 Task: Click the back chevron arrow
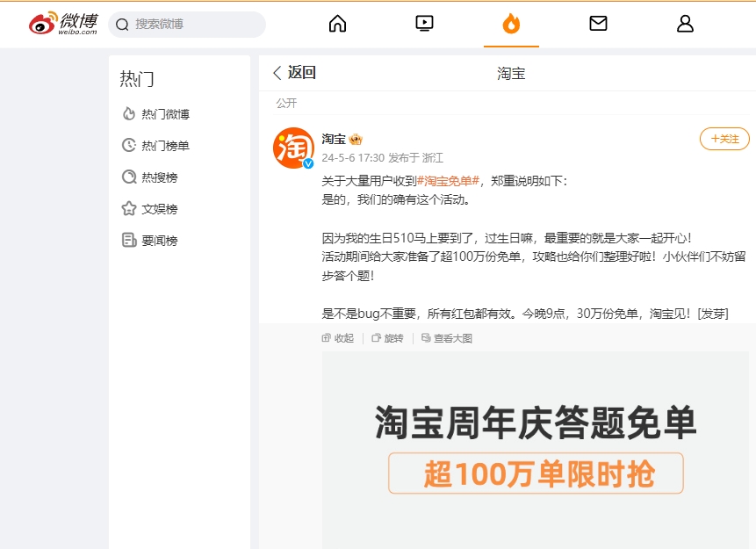point(277,73)
